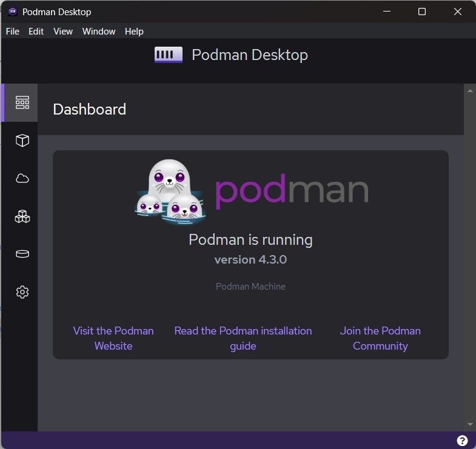Open the Images cloud icon in sidebar

[22, 178]
